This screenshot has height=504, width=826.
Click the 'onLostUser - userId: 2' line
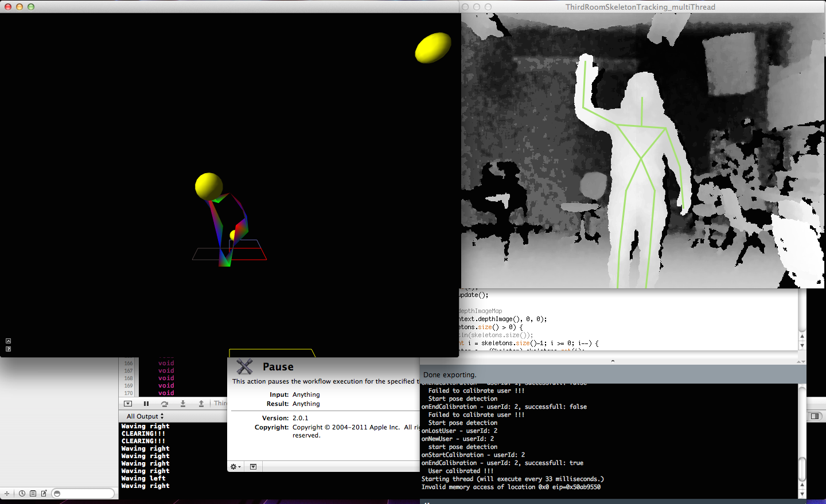point(459,431)
